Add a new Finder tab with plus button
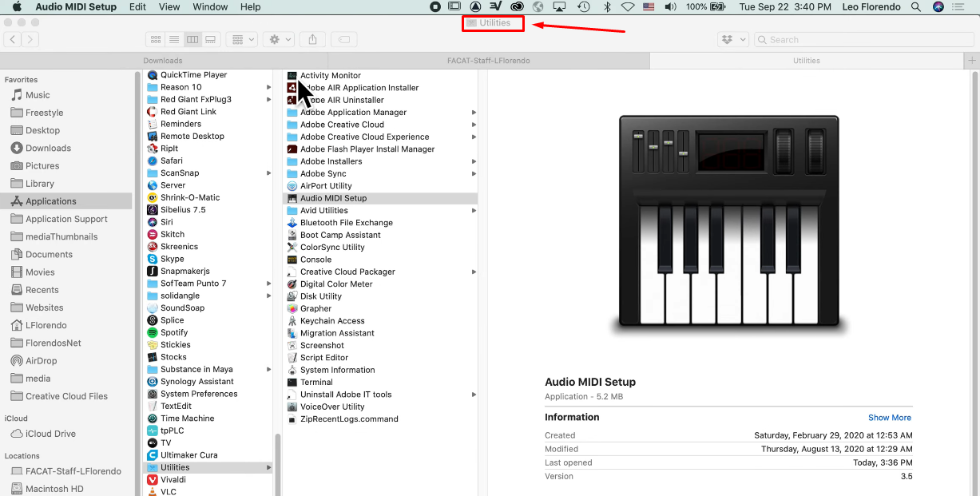This screenshot has width=980, height=496. click(x=972, y=61)
